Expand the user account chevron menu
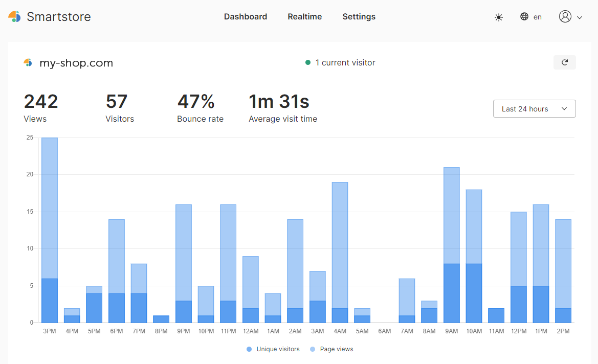The height and width of the screenshot is (364, 598). coord(579,17)
